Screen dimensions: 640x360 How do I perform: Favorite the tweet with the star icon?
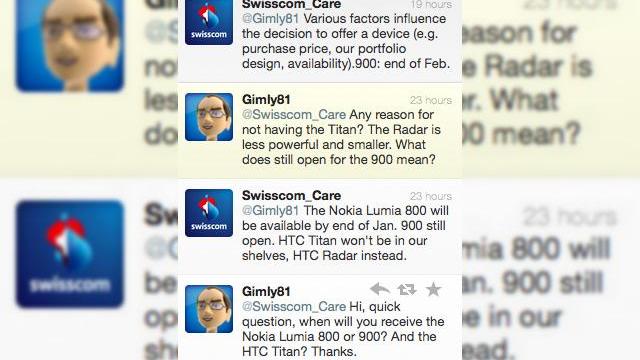click(x=433, y=289)
